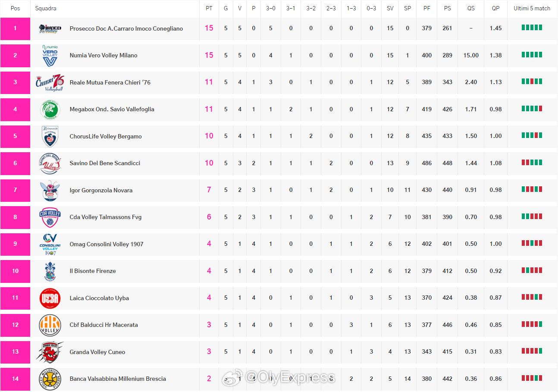Sort standings by PT column header

tap(209, 9)
